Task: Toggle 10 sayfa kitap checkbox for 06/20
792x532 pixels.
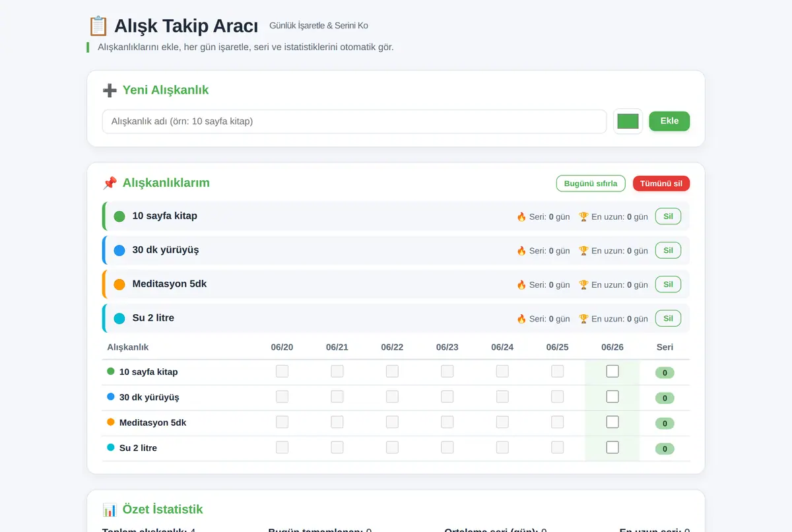Action: click(282, 371)
